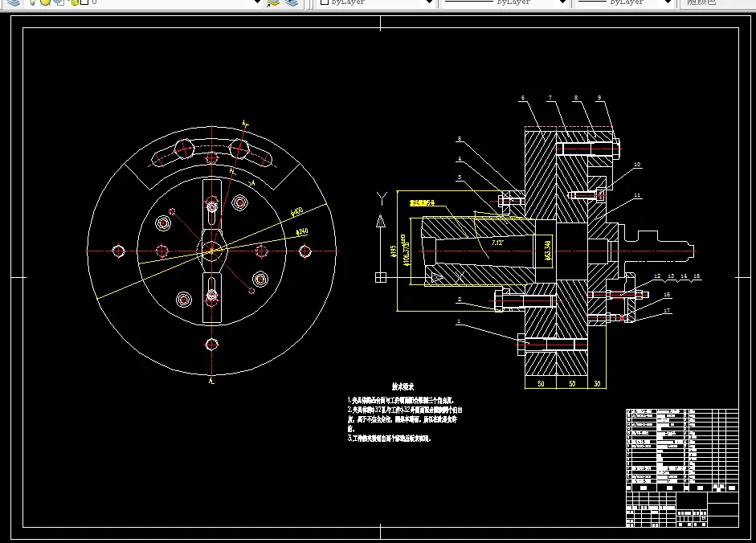
Task: Toggle the layer on/off lightbulb icon
Action: [32, 2]
